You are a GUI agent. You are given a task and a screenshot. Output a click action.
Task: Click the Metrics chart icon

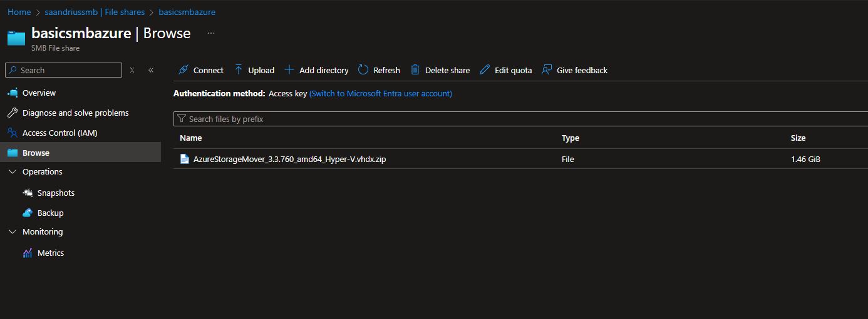[28, 253]
